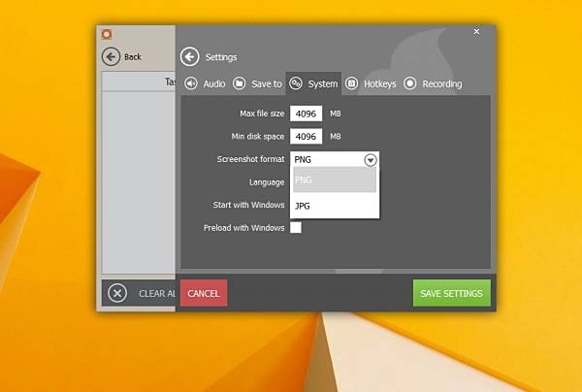This screenshot has width=582, height=392.
Task: Collapse the Screenshot format dropdown arrow
Action: [371, 160]
